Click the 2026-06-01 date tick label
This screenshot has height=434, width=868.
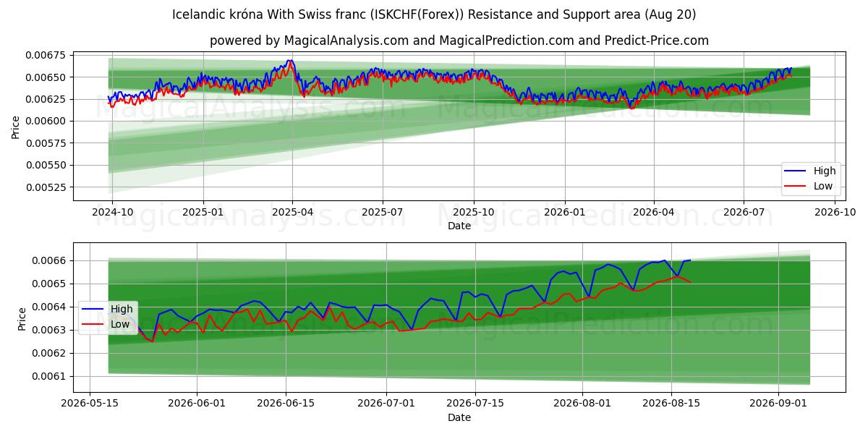(x=197, y=404)
